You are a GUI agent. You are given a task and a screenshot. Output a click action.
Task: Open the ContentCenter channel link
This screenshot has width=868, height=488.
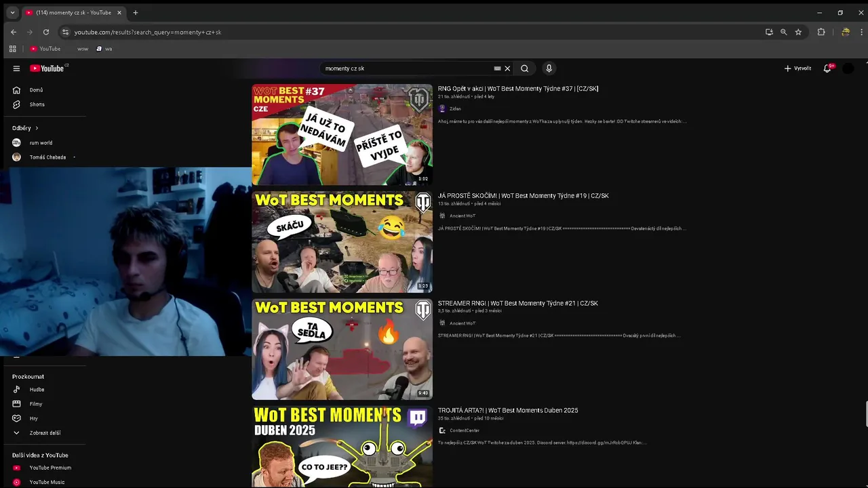pyautogui.click(x=465, y=430)
